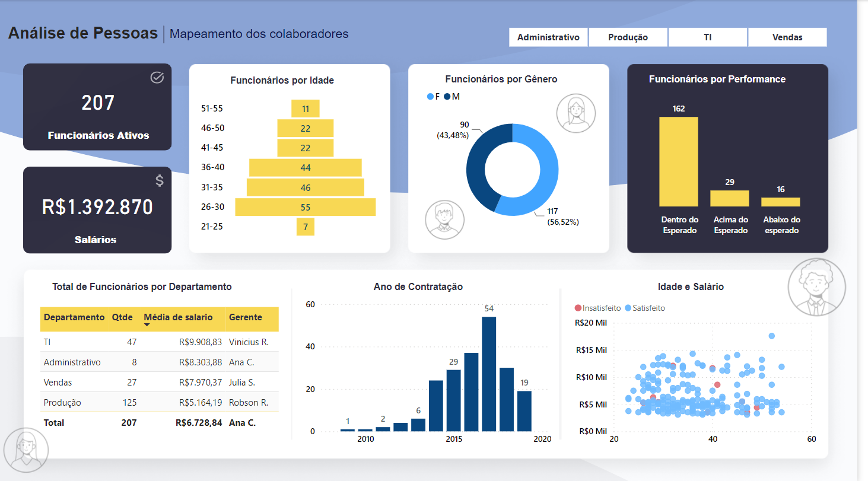The height and width of the screenshot is (481, 868).
Task: Sort by the Média de salario arrow
Action: pos(147,324)
